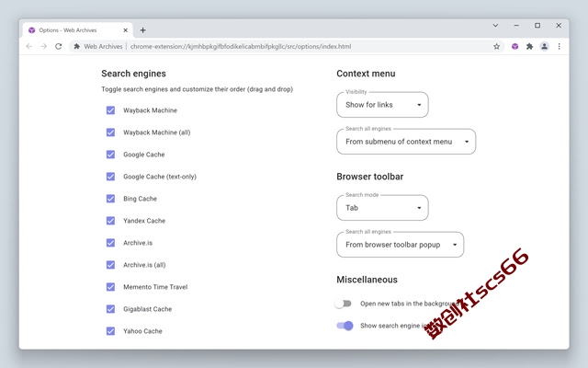
Task: Open the tab search chevron
Action: pyautogui.click(x=495, y=26)
